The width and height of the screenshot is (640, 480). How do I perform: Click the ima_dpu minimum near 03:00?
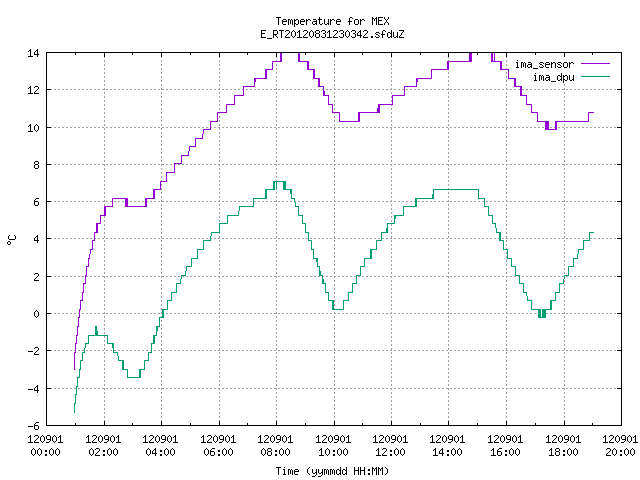[x=133, y=377]
